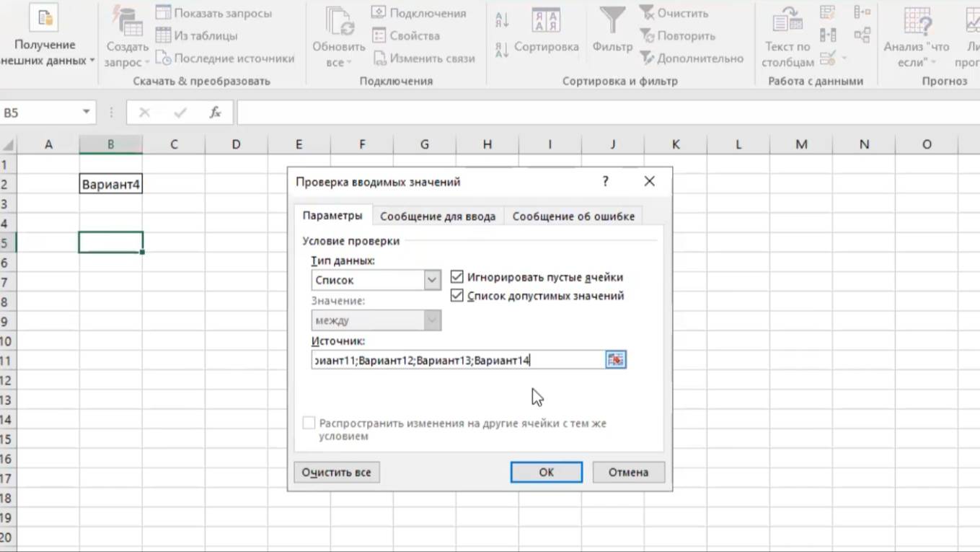Switch to the Параметры tab
The image size is (980, 552).
point(332,216)
